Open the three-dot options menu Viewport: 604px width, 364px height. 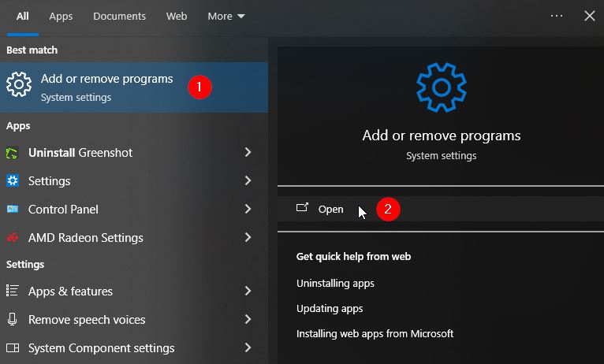[x=557, y=16]
